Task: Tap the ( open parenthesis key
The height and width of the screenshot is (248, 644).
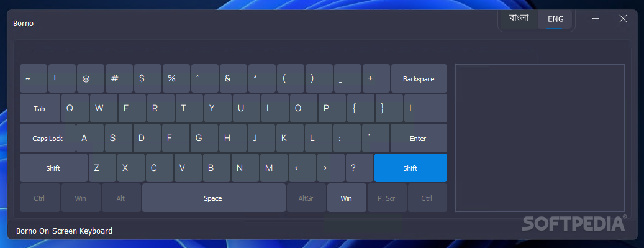Action: pyautogui.click(x=291, y=78)
